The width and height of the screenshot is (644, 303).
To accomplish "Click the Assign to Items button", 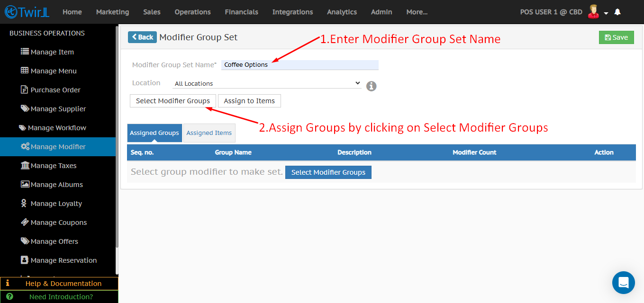I will click(249, 101).
